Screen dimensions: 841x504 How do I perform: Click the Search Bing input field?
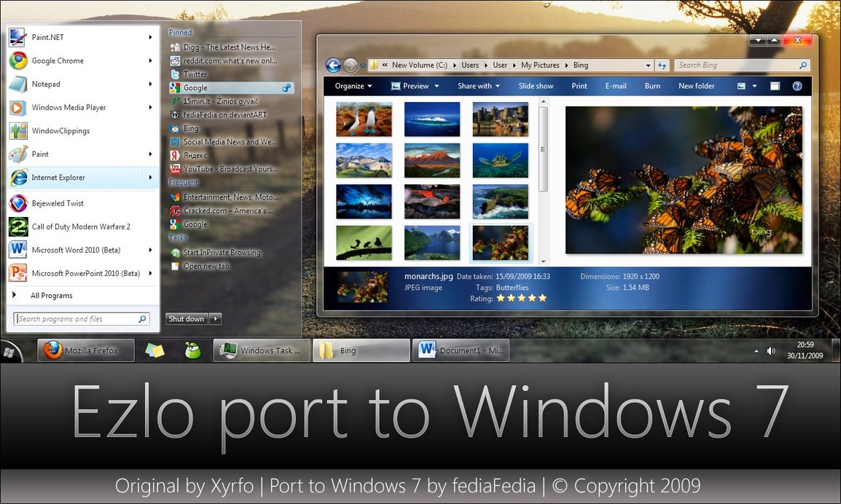tap(736, 66)
